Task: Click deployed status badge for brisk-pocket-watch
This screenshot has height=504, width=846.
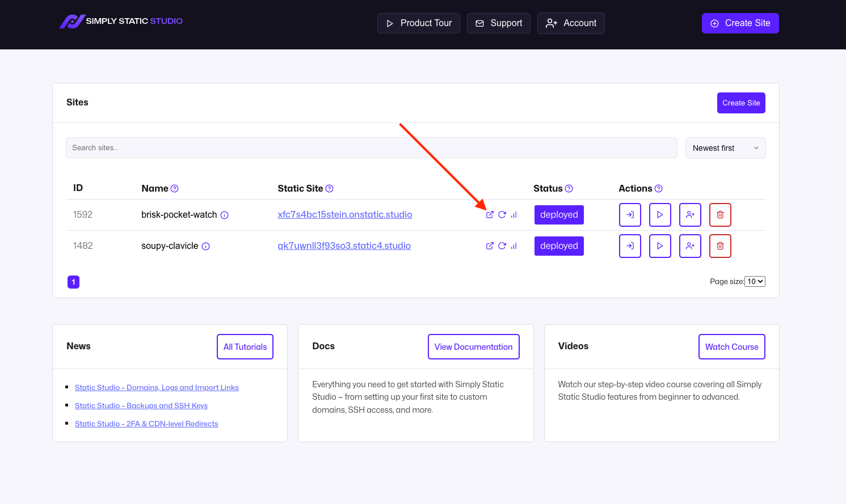Action: [559, 215]
